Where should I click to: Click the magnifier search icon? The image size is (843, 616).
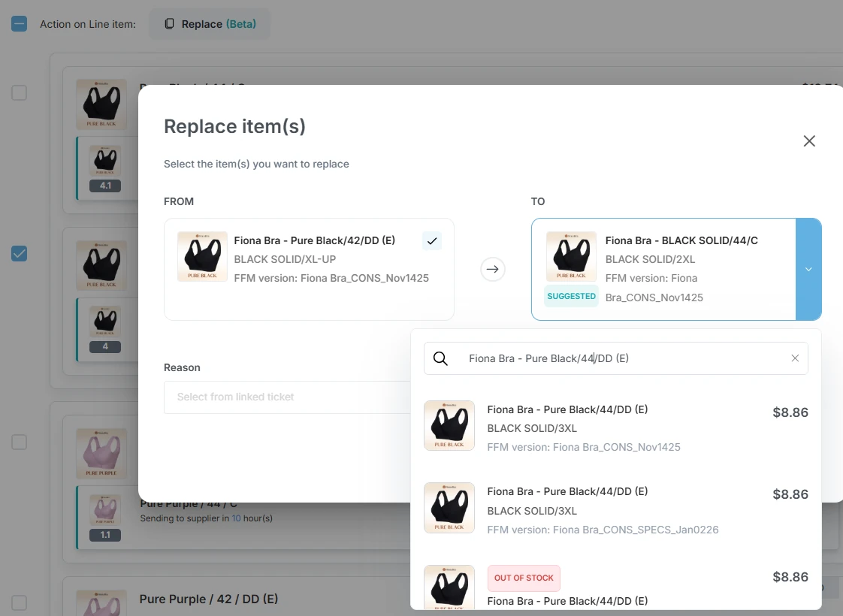(440, 358)
